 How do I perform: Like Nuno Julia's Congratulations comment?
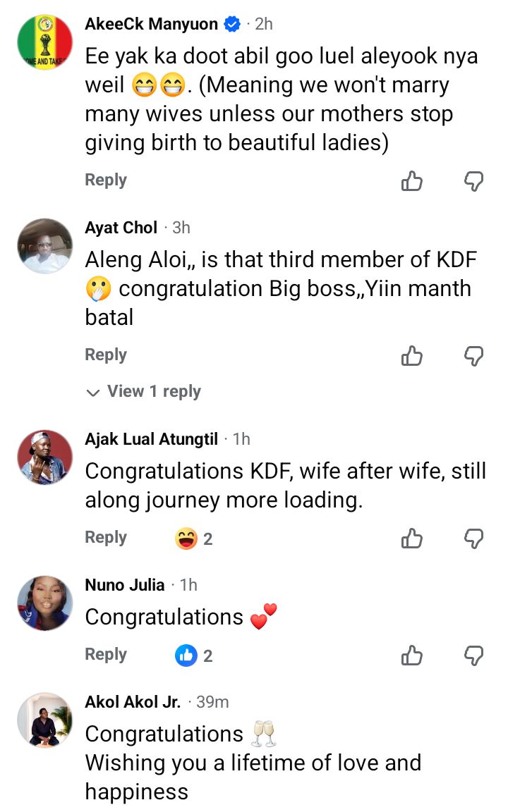point(412,656)
